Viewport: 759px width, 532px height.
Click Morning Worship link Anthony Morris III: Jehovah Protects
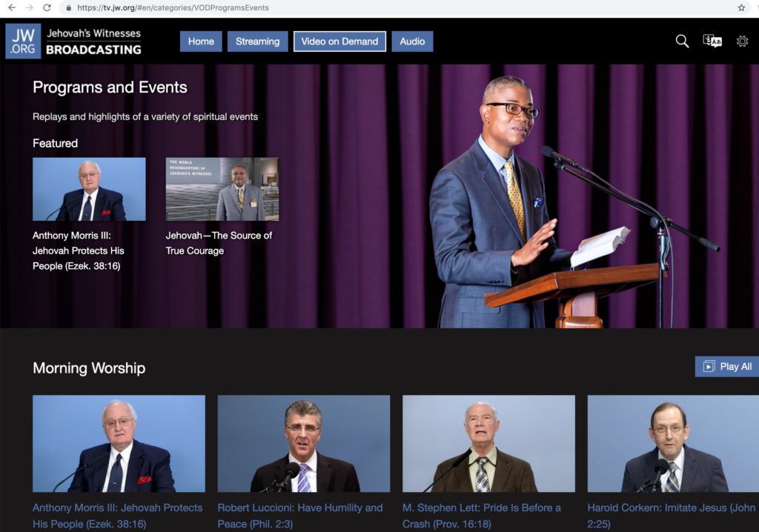[x=118, y=516]
